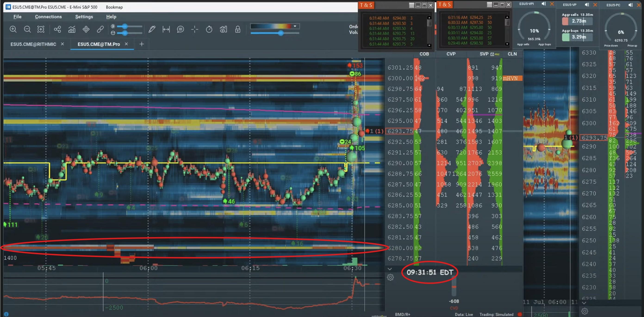Click the gray menu button in left T&S window
Image resolution: width=644 pixels, height=317 pixels.
click(411, 5)
